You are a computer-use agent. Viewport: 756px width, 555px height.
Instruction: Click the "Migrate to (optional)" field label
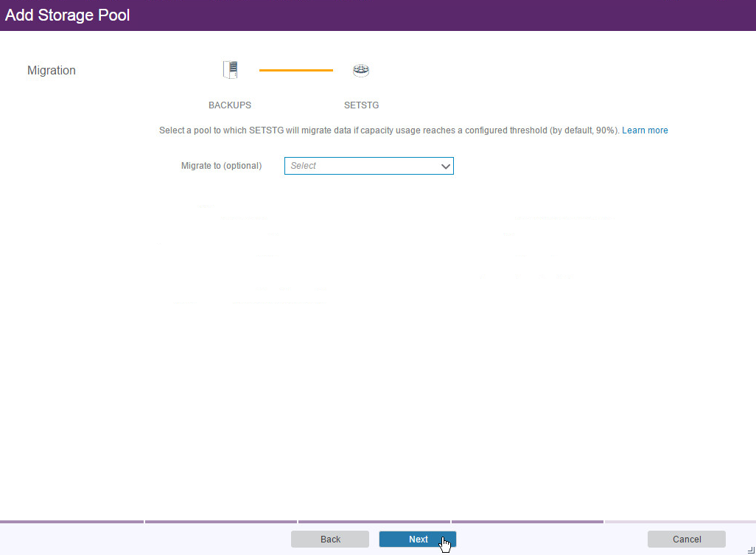(x=221, y=166)
